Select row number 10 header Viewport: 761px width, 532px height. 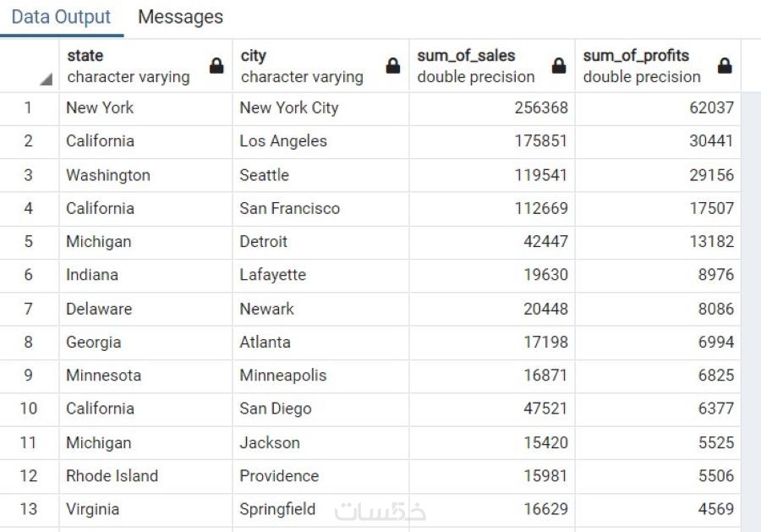click(28, 409)
